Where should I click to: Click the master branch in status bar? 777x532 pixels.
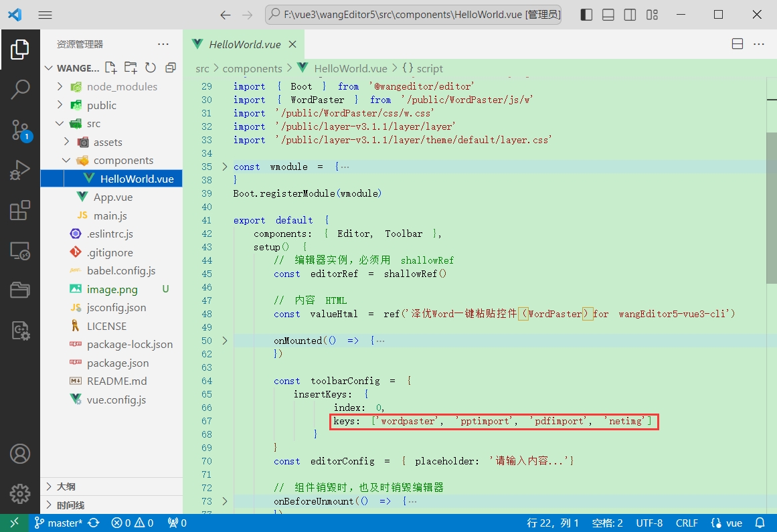click(59, 523)
